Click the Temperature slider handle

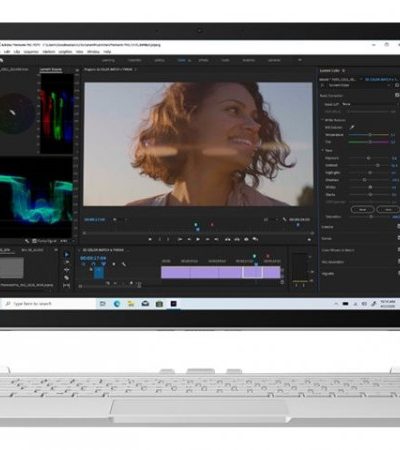[x=370, y=135]
